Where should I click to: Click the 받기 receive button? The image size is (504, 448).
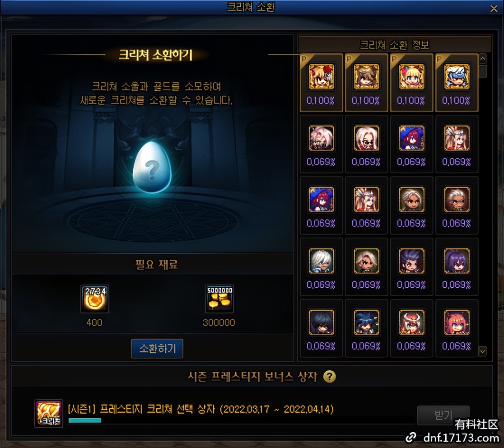coord(443,415)
